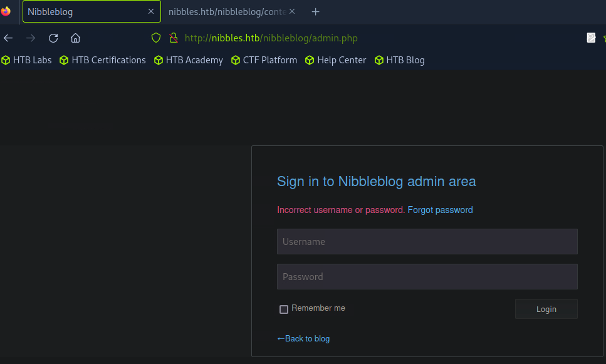This screenshot has width=606, height=364.
Task: Open the HTB Academy bookmark
Action: click(188, 60)
